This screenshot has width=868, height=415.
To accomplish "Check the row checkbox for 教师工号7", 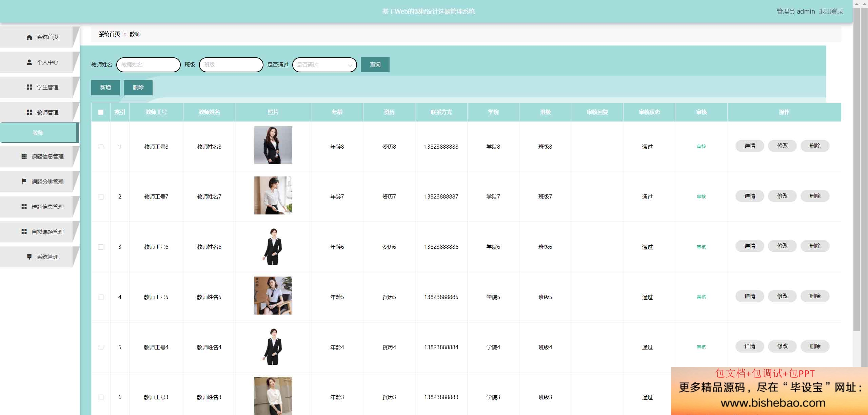I will pos(101,197).
